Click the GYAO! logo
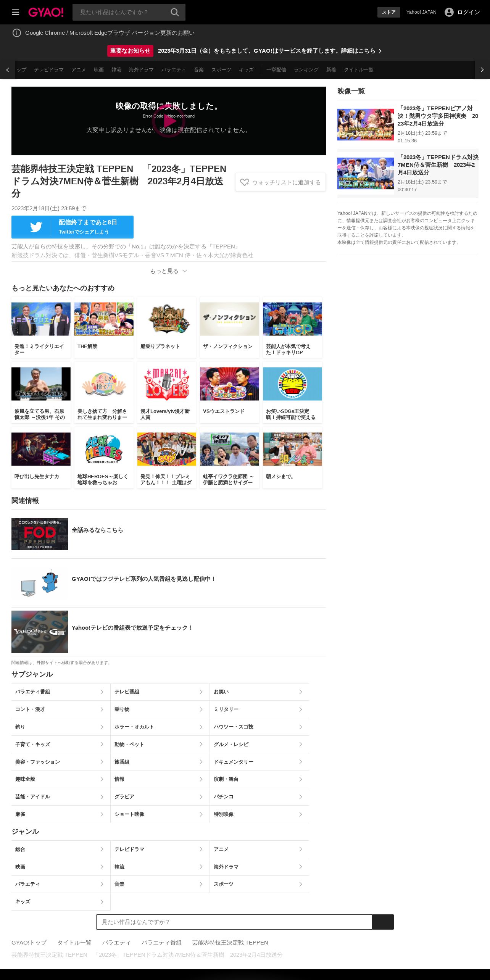490x980 pixels. 46,12
